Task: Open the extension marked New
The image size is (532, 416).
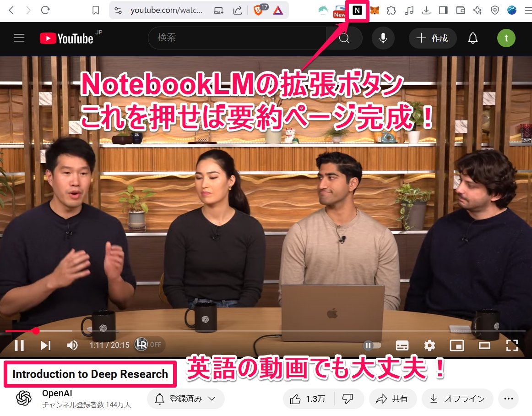Action: point(340,11)
